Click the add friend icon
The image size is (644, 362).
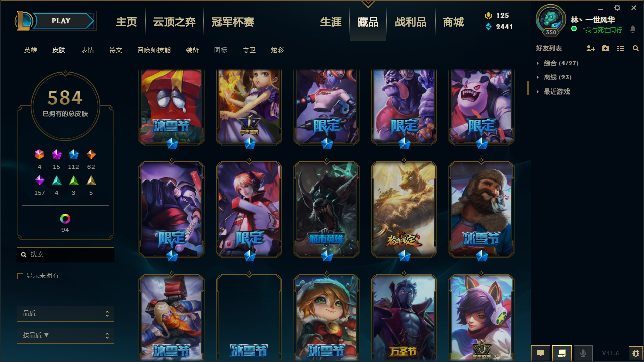(591, 48)
